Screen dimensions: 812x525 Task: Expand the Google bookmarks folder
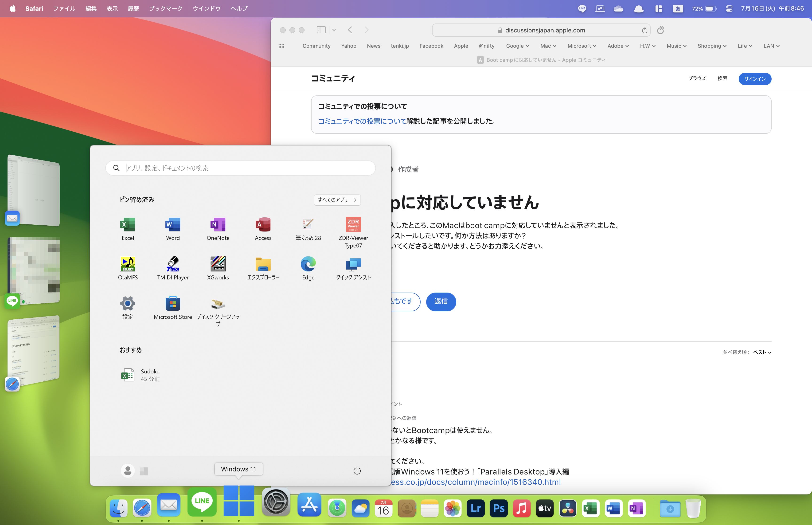click(x=517, y=46)
